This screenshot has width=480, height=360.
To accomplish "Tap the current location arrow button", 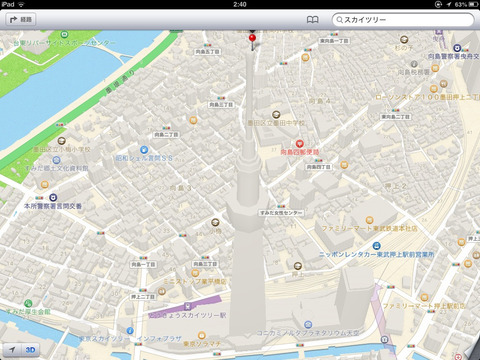I will tap(12, 350).
